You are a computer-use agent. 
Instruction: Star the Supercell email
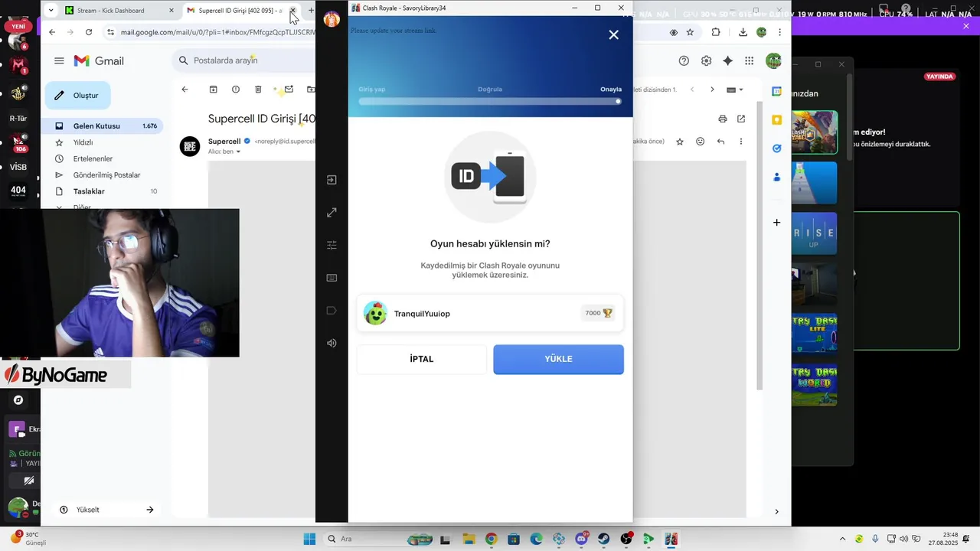pos(679,142)
